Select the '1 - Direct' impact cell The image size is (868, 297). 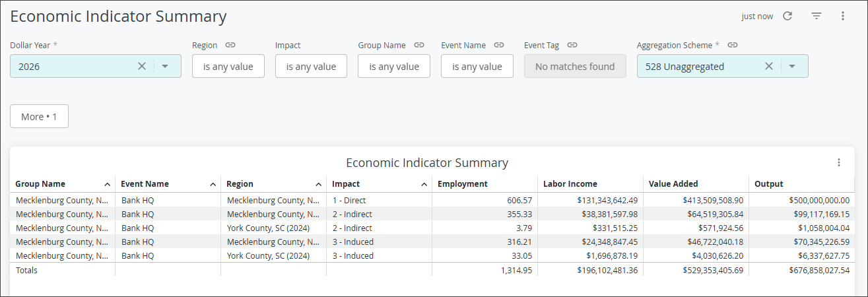(349, 200)
